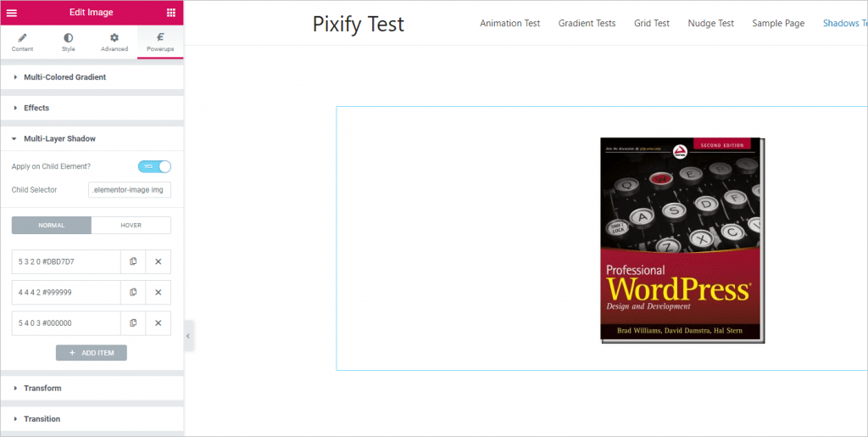868x437 pixels.
Task: Switch to the Content tab
Action: pyautogui.click(x=22, y=42)
